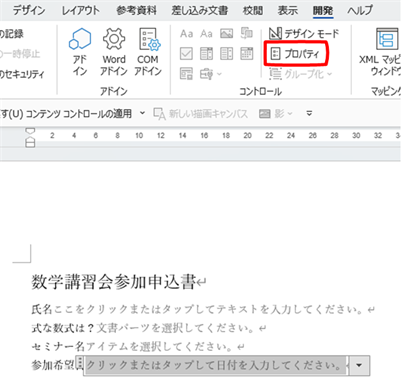Switch to 表示 tab
Screen dimensions: 404x388
(x=288, y=10)
